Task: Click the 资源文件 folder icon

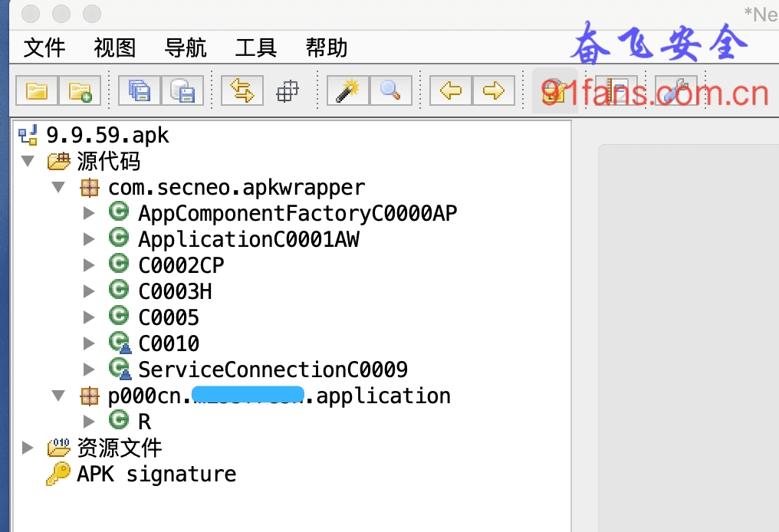Action: [58, 448]
